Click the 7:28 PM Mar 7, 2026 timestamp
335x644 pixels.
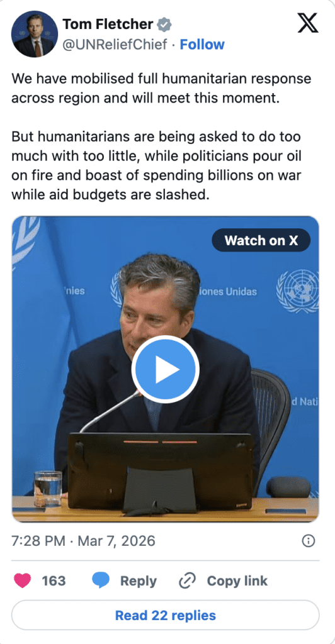point(84,541)
